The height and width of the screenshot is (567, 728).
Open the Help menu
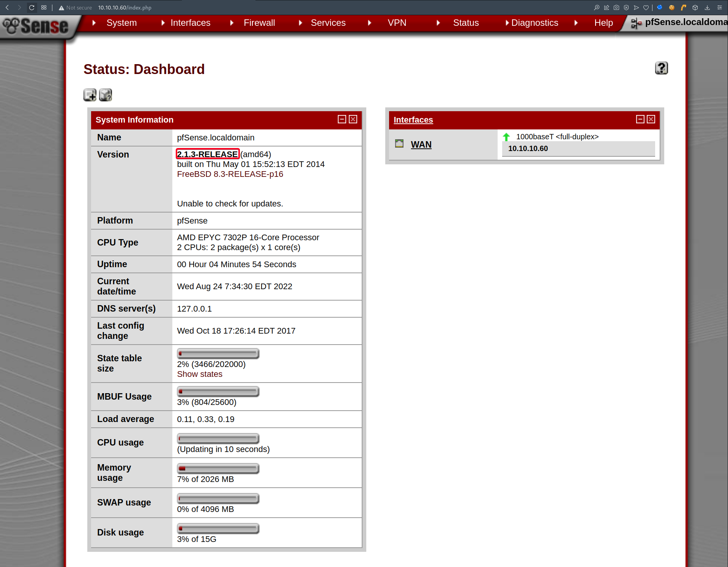coord(604,23)
